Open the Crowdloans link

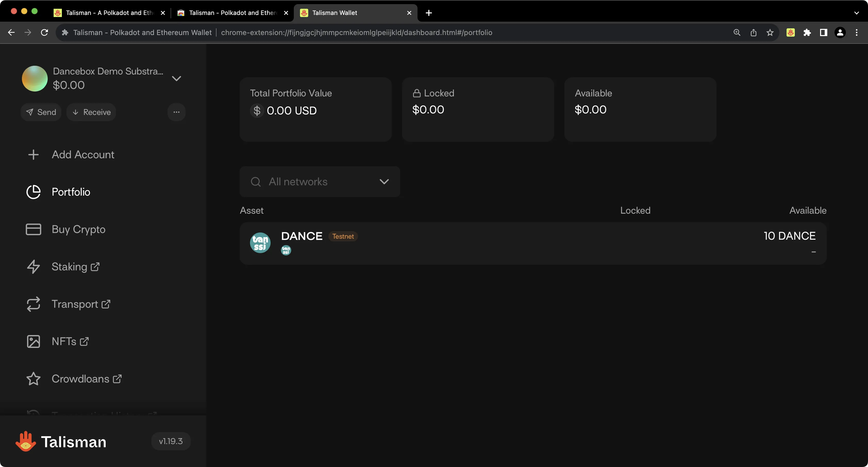click(x=87, y=379)
